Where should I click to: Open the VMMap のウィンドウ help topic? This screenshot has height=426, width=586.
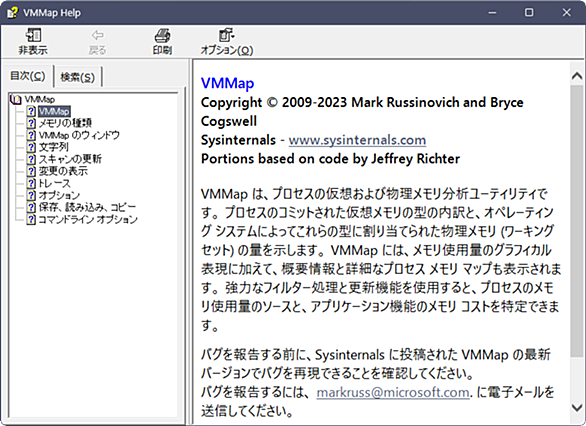(x=79, y=135)
